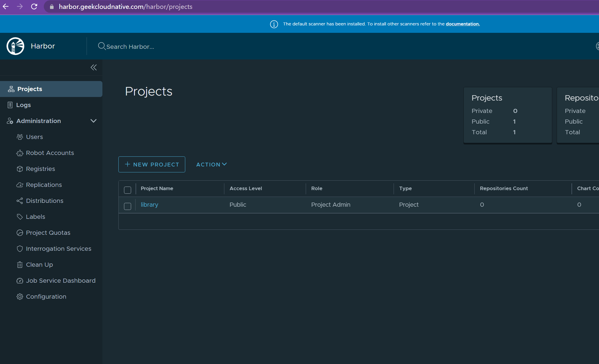Screen dimensions: 599x364
Task: Click the info icon in the scanner banner
Action: tap(274, 24)
